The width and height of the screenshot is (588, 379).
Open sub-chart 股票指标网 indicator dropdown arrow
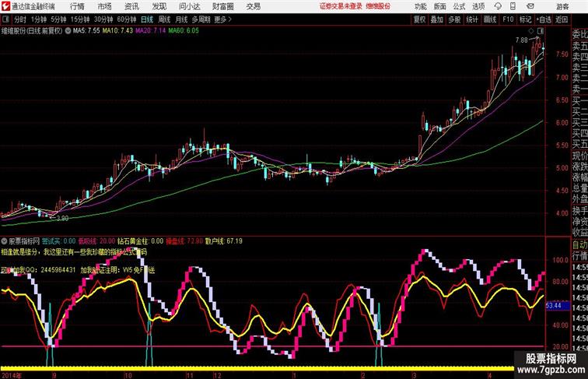click(x=4, y=241)
